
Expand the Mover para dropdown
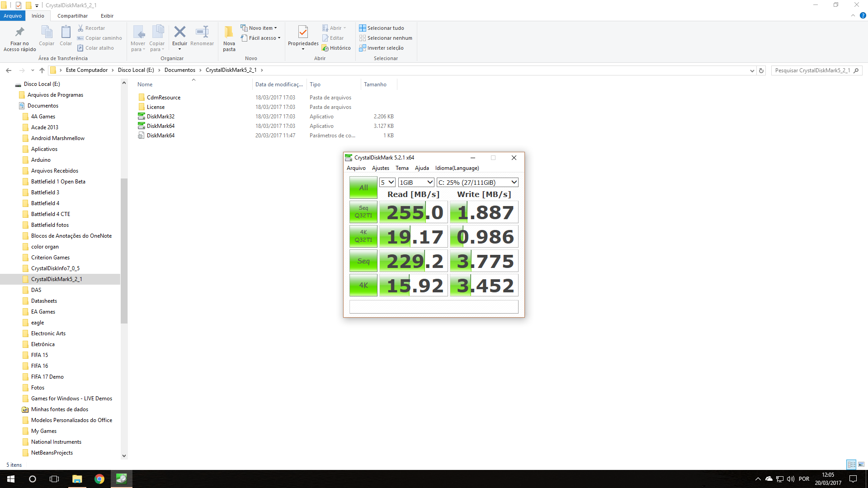pyautogui.click(x=144, y=50)
